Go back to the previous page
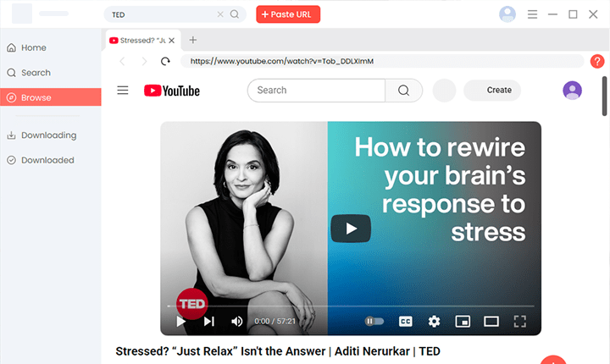The image size is (610, 364). click(122, 61)
